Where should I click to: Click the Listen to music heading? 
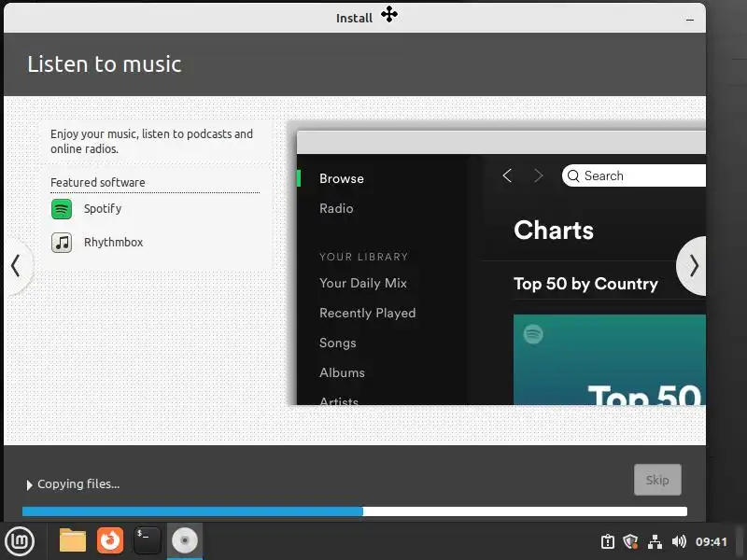point(105,63)
